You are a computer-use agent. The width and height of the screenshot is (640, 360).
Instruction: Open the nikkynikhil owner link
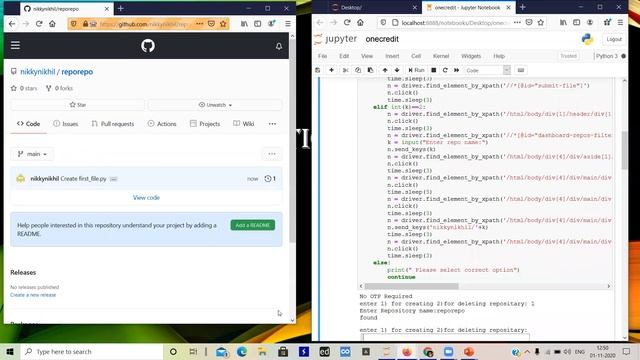pyautogui.click(x=38, y=72)
